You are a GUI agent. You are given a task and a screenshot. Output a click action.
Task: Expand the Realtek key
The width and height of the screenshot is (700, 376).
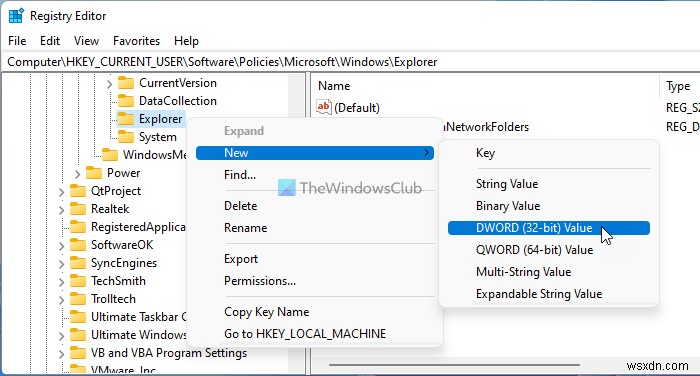[x=61, y=209]
